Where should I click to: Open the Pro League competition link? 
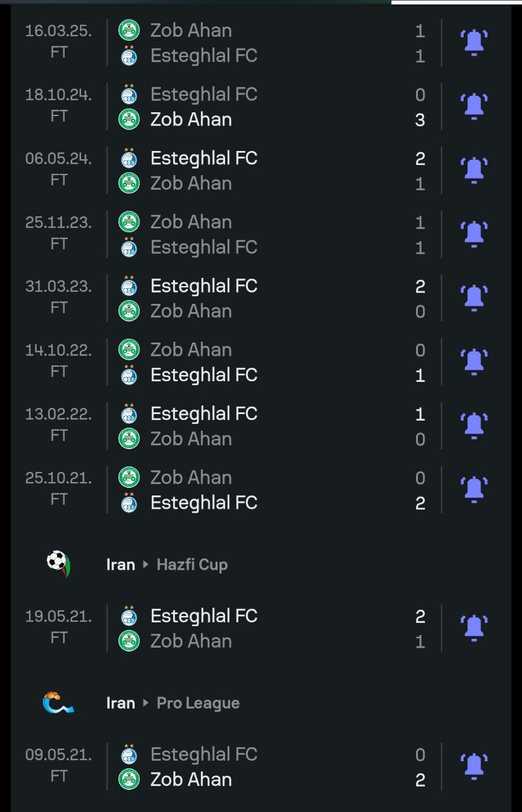[198, 703]
